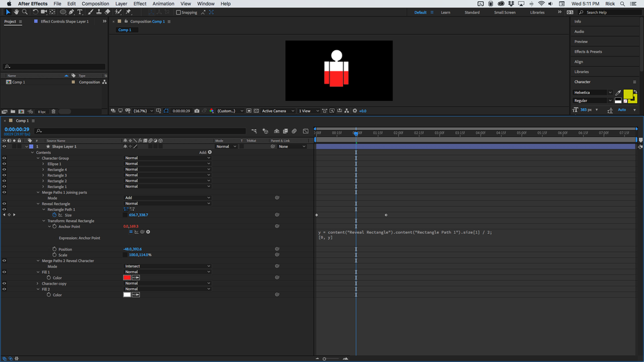Select the Pan Behind anchor point tool
This screenshot has height=362, width=644.
coord(53,12)
